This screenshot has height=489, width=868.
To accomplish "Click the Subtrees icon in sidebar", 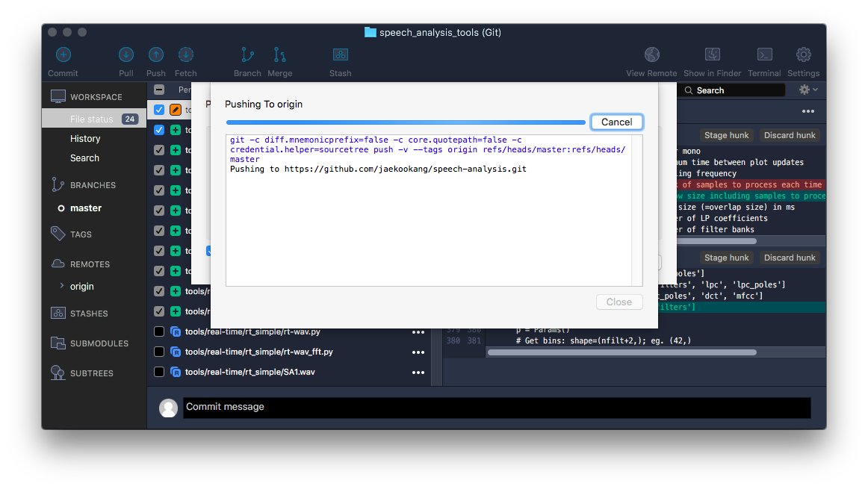I will click(x=58, y=373).
